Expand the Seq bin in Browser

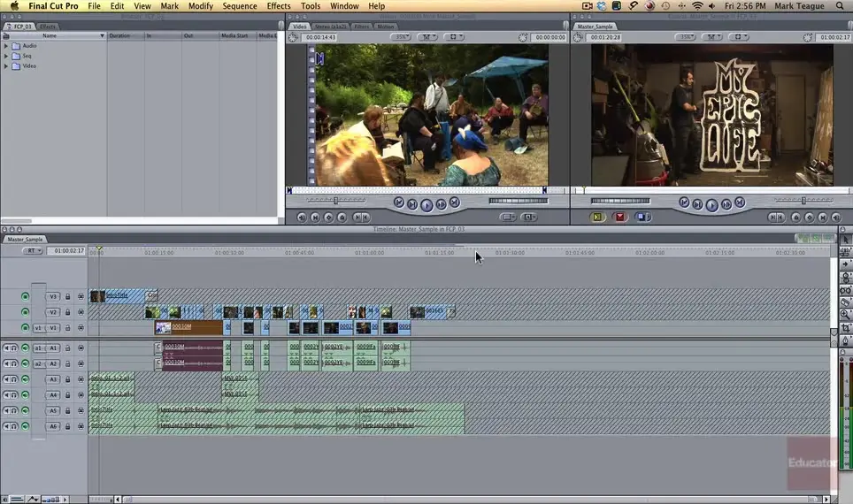[x=6, y=56]
